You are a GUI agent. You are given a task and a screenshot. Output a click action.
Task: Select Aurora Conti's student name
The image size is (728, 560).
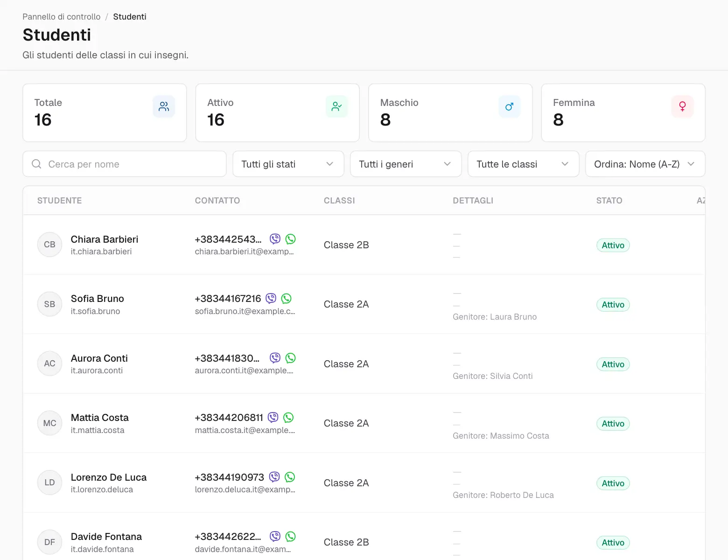(99, 358)
